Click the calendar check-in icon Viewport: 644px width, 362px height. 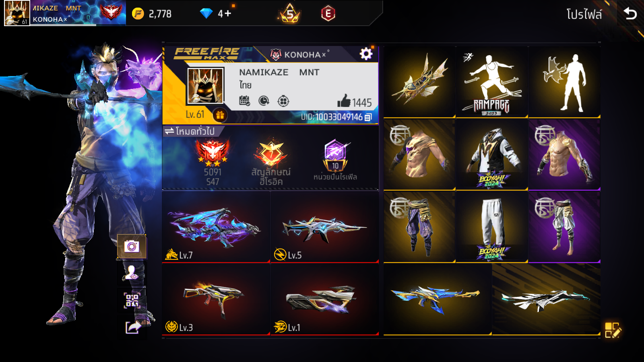[244, 101]
